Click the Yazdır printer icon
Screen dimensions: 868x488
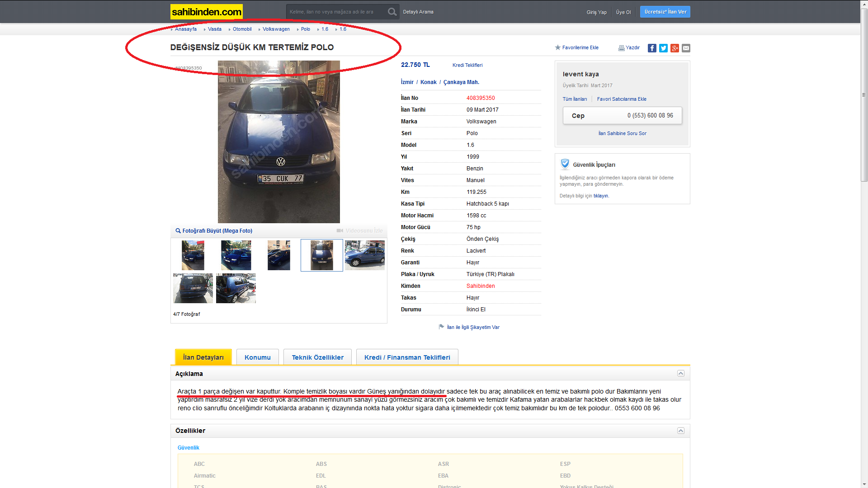point(621,48)
